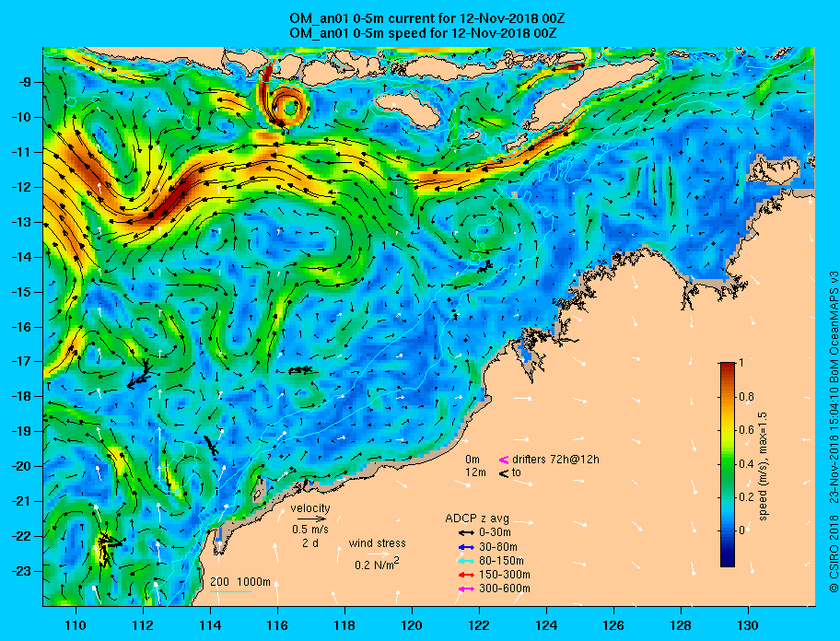
Task: Click the '2 d' scale value
Action: [309, 542]
